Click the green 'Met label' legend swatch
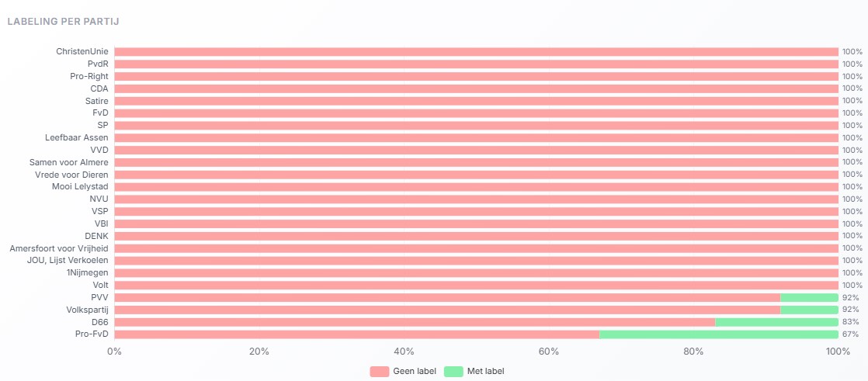Viewport: 868px width, 381px height. (453, 371)
